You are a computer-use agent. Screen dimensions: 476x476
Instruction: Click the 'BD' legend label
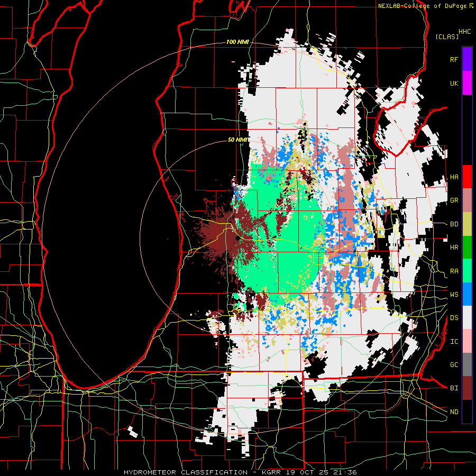(x=454, y=224)
